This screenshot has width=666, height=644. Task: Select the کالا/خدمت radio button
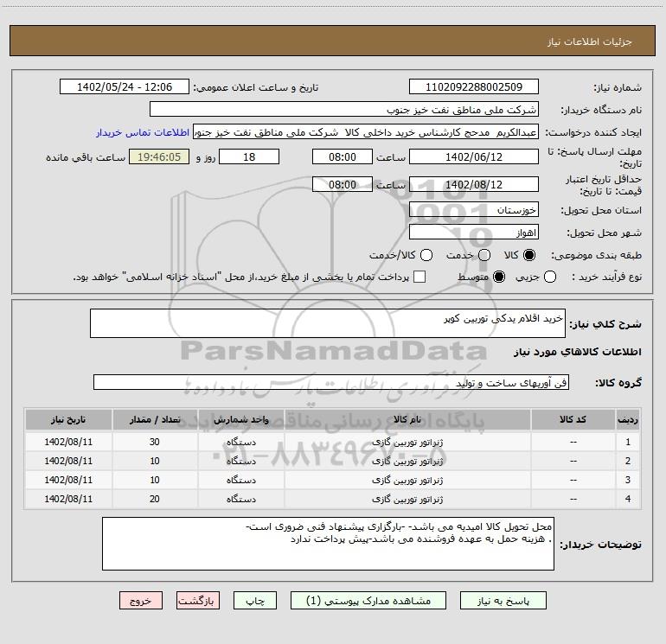click(x=426, y=255)
